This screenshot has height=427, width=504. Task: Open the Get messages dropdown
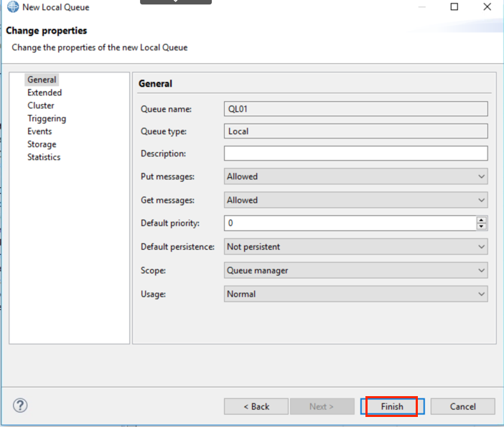pos(356,200)
